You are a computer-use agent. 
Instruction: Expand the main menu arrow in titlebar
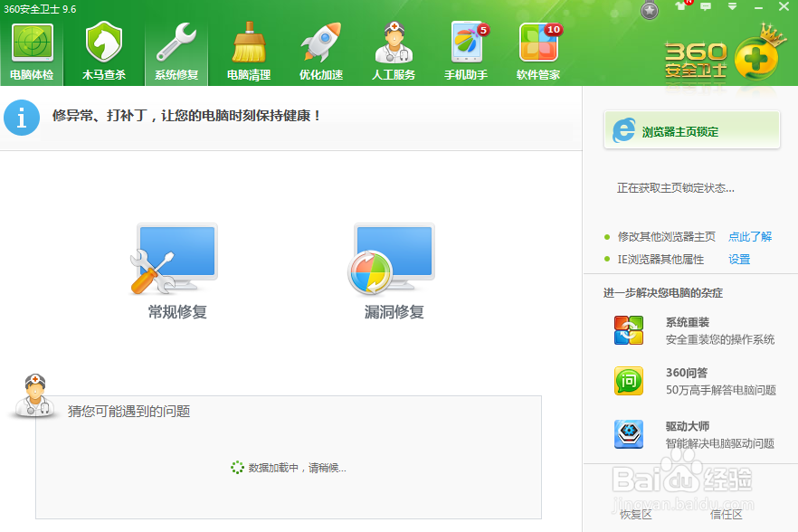(x=730, y=7)
